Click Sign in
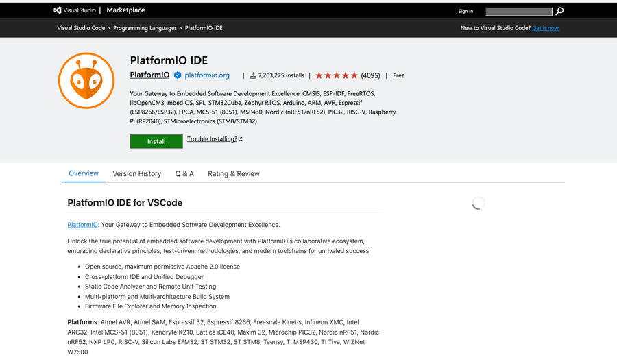Viewport: 617px width, 364px height. coord(465,11)
